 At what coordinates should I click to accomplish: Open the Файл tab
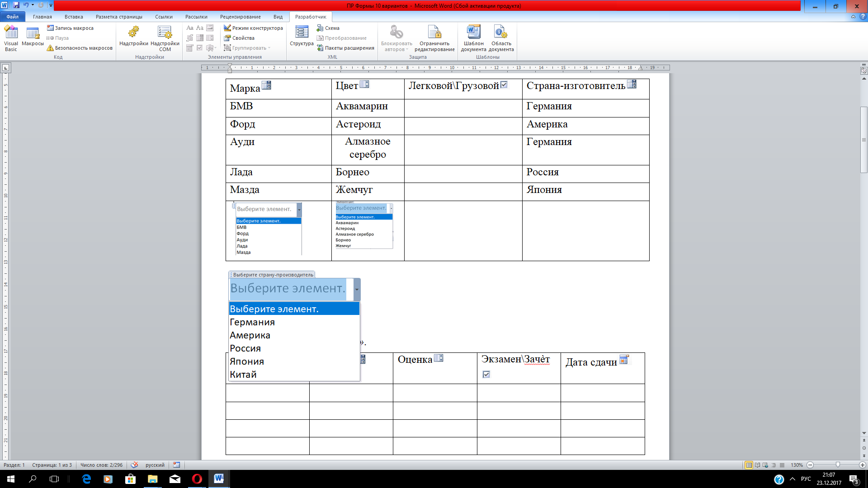(13, 17)
